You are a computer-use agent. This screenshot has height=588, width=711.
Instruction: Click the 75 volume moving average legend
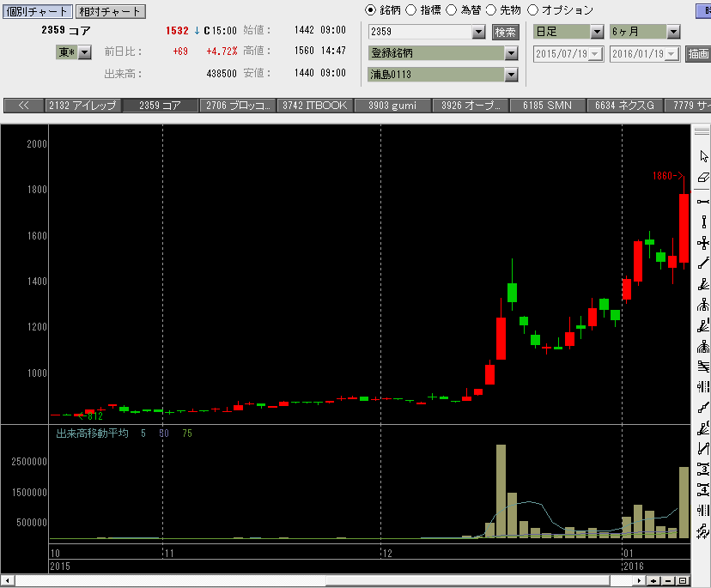pos(187,433)
